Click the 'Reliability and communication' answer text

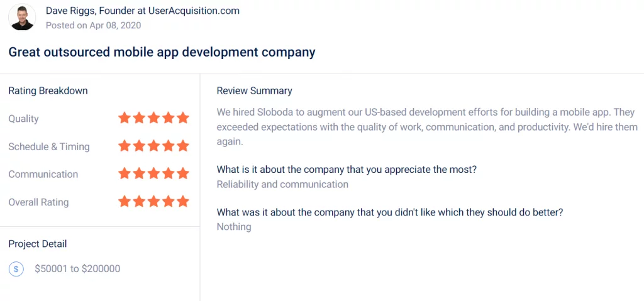pyautogui.click(x=282, y=184)
